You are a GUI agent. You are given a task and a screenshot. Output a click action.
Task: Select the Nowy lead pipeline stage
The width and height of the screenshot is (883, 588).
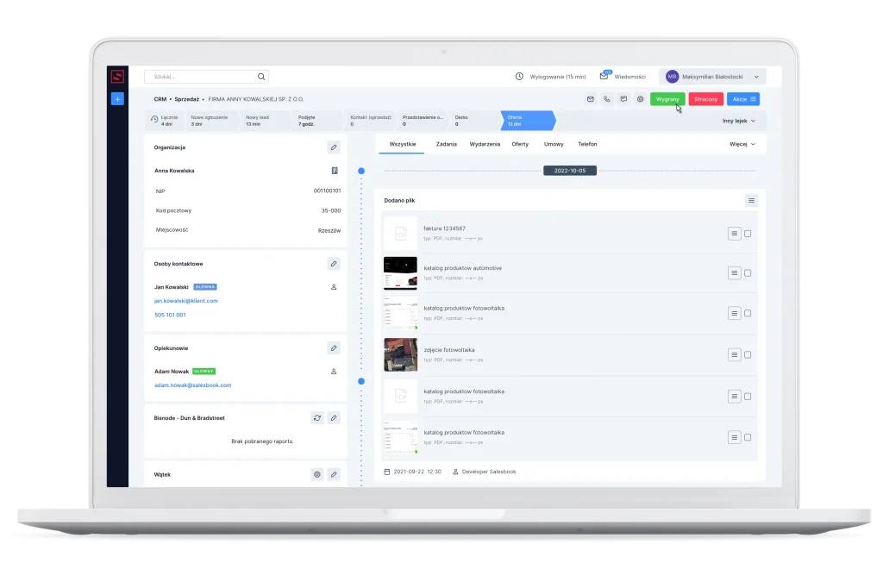[x=263, y=121]
